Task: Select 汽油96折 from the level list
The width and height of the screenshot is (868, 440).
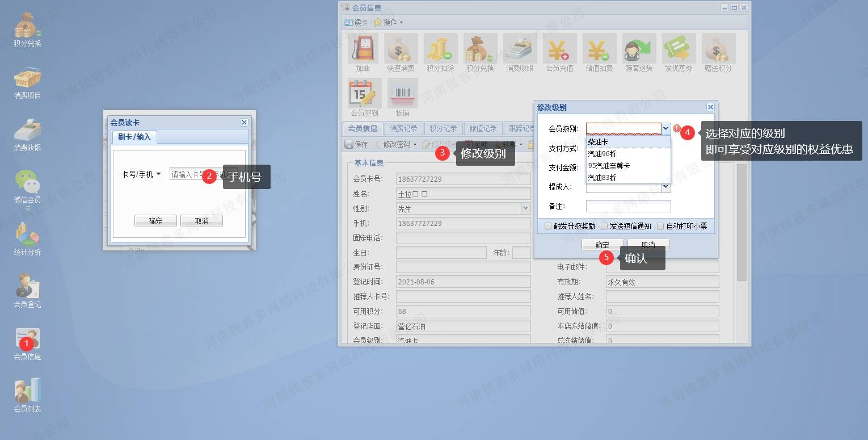Action: pyautogui.click(x=629, y=154)
